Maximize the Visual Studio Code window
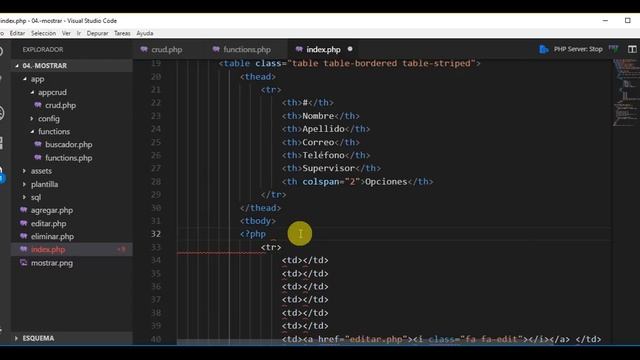This screenshot has width=640, height=360. (x=627, y=20)
